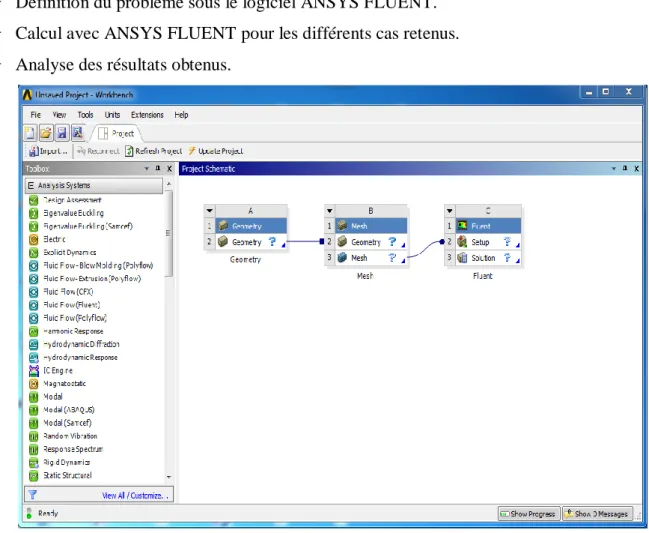Viewport: 649px width, 533px height.
Task: Select Geometry cell B2 in Mesh system
Action: click(371, 242)
